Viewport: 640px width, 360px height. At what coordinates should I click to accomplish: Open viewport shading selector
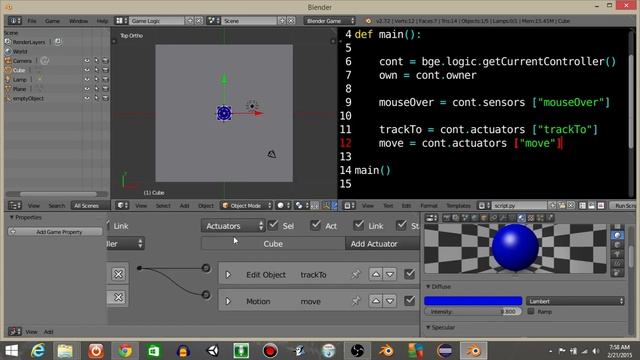pyautogui.click(x=283, y=205)
